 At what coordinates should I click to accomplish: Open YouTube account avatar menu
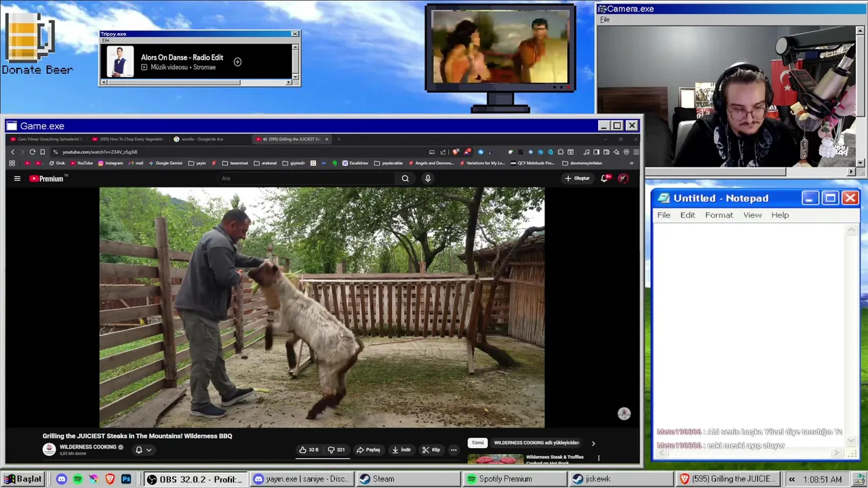click(x=623, y=178)
